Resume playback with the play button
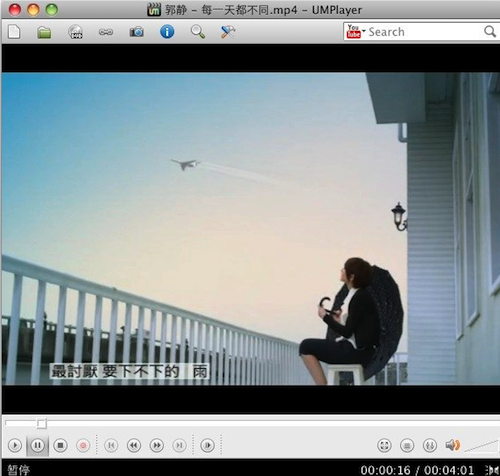The height and width of the screenshot is (476, 500). [15, 445]
